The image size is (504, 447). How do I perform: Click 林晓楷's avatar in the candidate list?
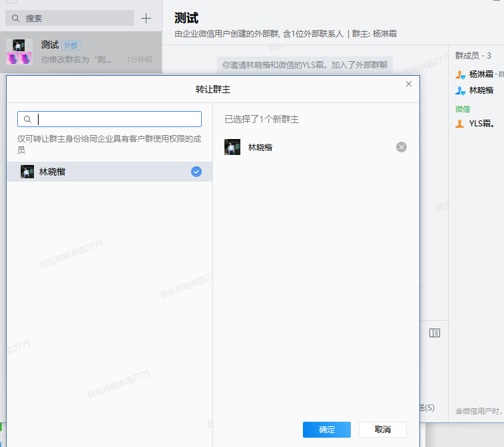[27, 172]
